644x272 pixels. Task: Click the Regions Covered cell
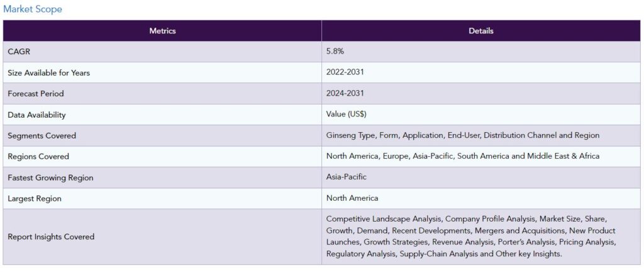coord(162,157)
